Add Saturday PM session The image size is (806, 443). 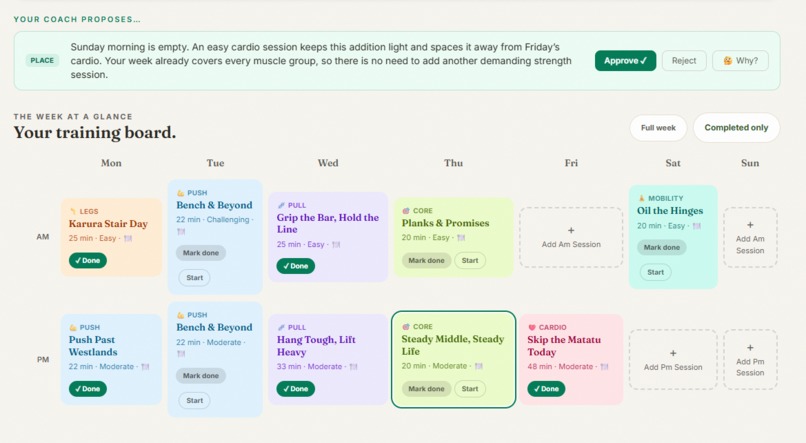coord(673,360)
